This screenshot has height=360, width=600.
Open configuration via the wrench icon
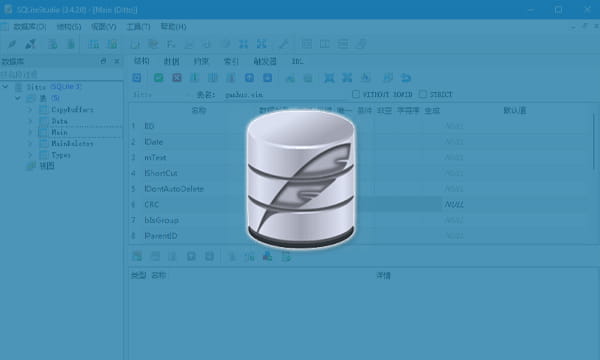[x=284, y=44]
